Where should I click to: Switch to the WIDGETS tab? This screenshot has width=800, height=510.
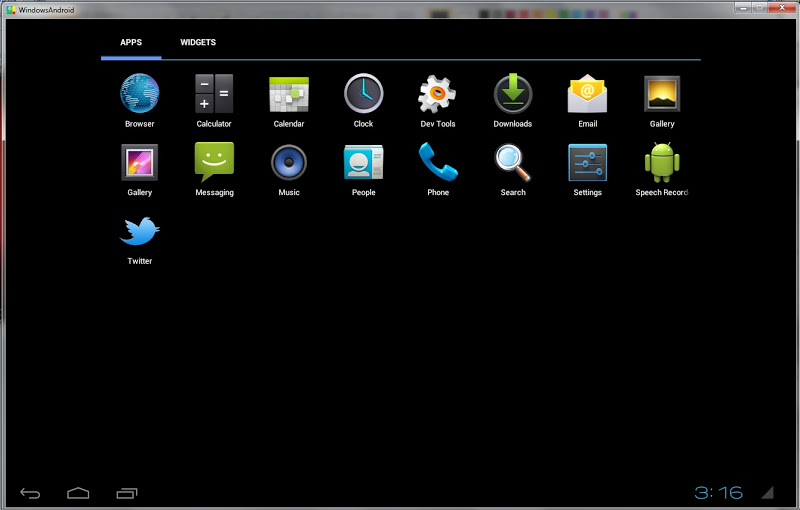tap(198, 42)
